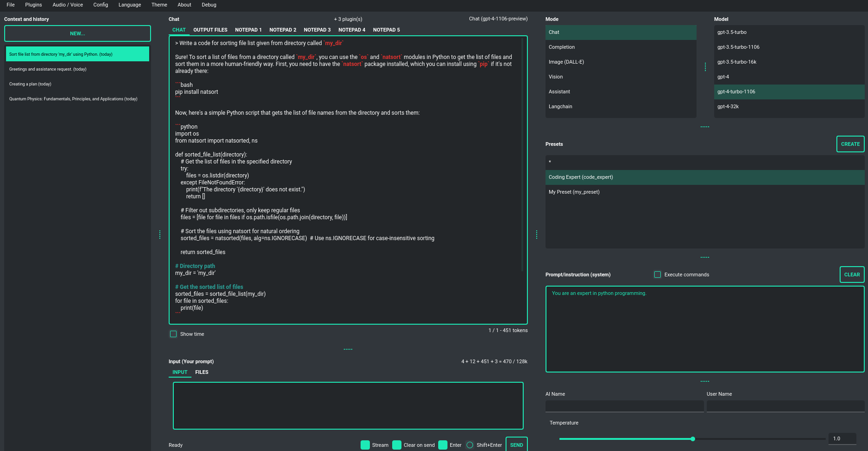This screenshot has height=451, width=868.
Task: Open the NOTEPAD 3 tab
Action: [317, 30]
